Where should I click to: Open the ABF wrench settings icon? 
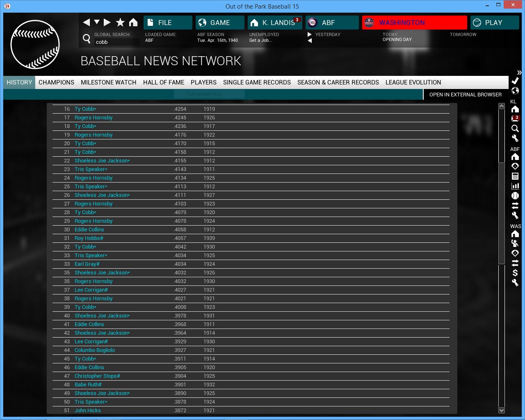point(515,215)
